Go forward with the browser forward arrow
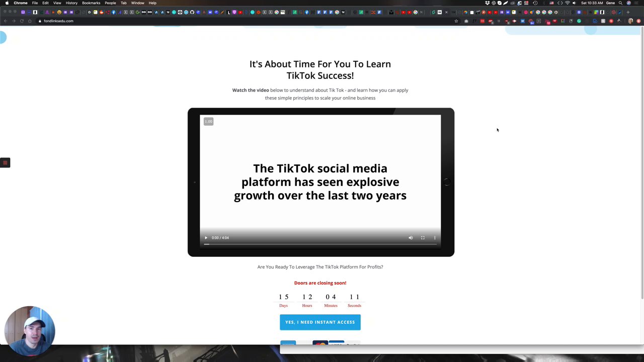Viewport: 644px width, 362px height. coord(14,21)
